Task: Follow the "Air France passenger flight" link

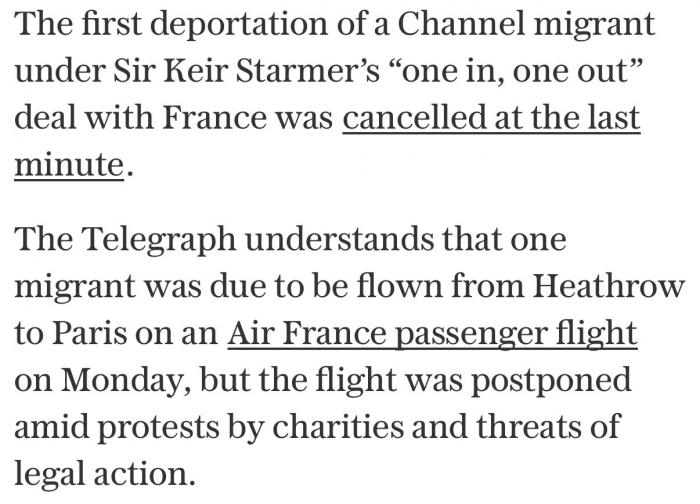Action: pyautogui.click(x=432, y=333)
